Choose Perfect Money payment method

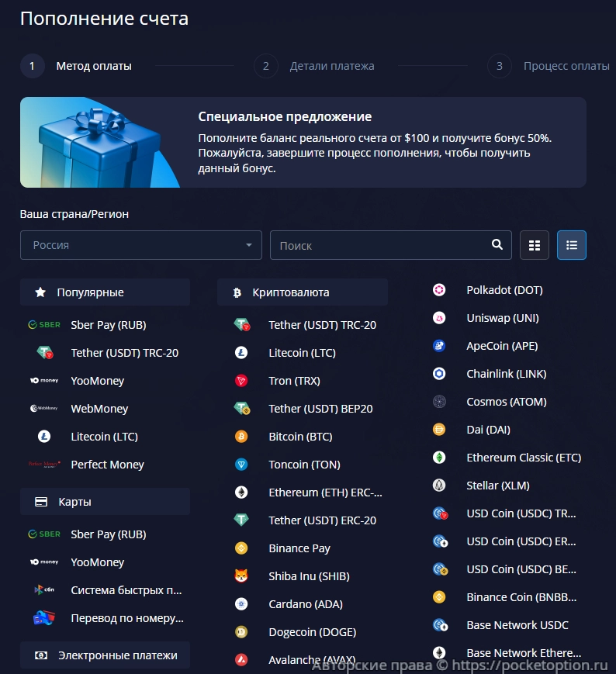(107, 465)
